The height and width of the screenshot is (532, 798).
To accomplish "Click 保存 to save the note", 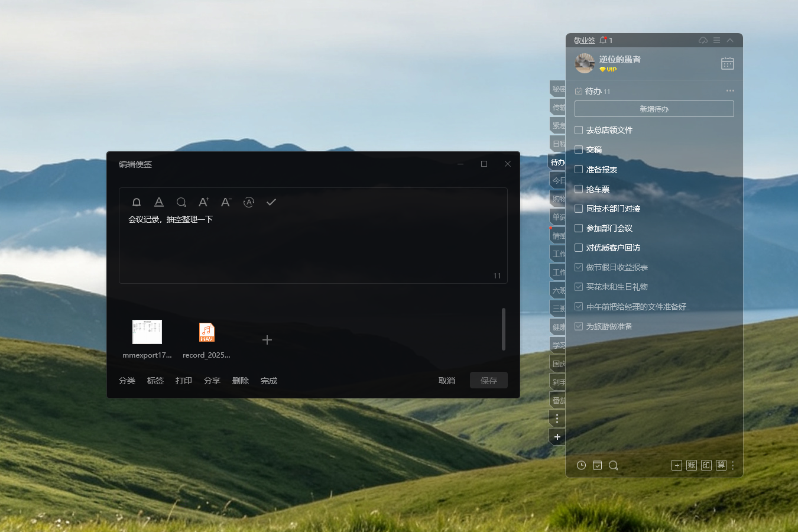I will click(489, 381).
